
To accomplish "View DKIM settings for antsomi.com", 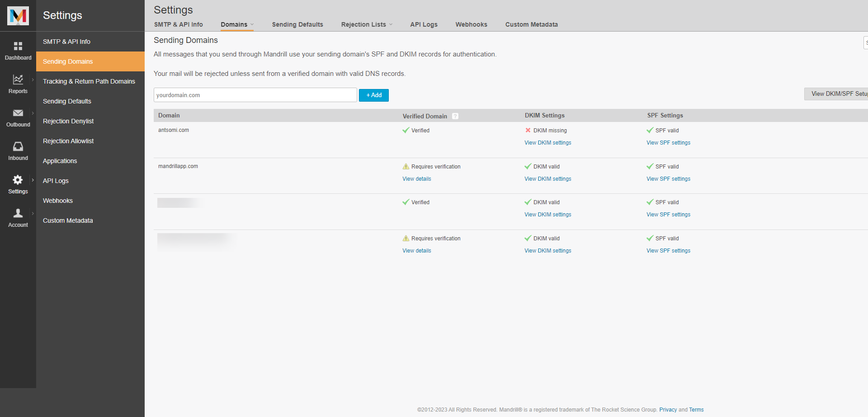I will coord(548,143).
